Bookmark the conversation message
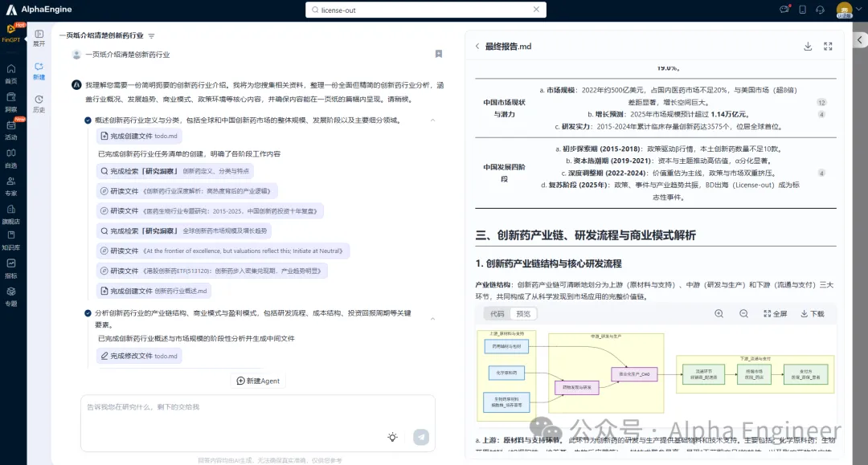Screen dimensions: 868x465 click(438, 54)
